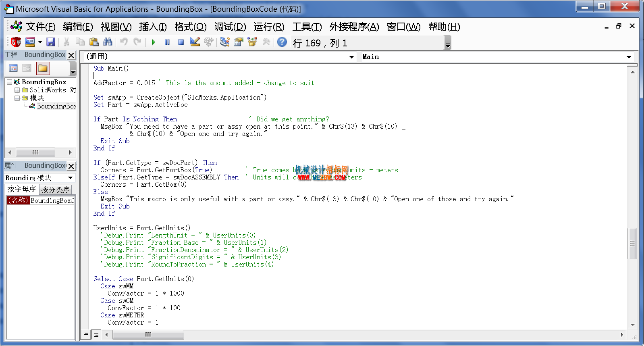Open the 编辑(E) menu
This screenshot has width=644, height=346.
tap(78, 27)
